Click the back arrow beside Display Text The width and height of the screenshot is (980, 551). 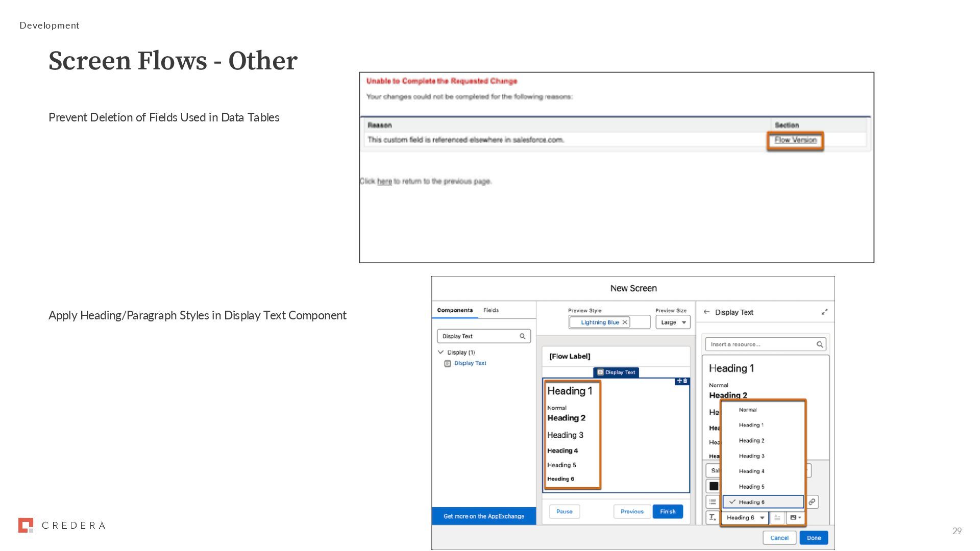(706, 312)
